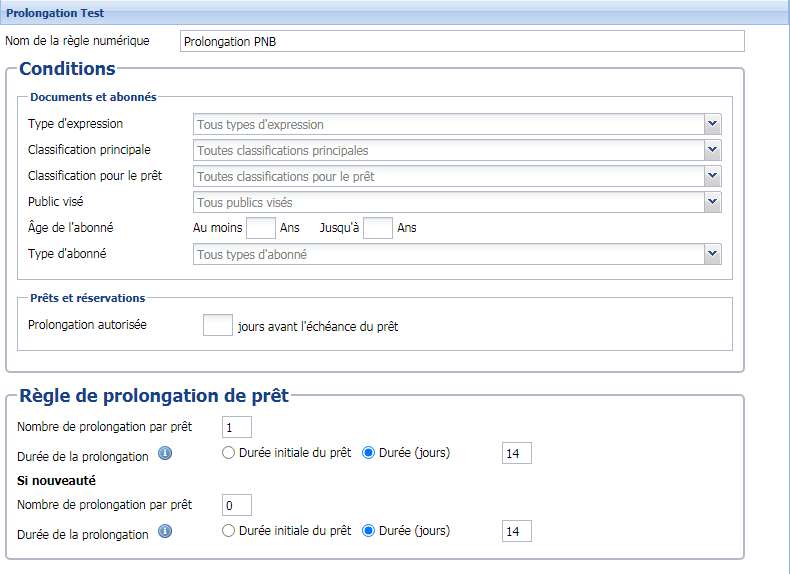Image resolution: width=790 pixels, height=574 pixels.
Task: Expand the Classification principale dropdown
Action: tap(712, 150)
